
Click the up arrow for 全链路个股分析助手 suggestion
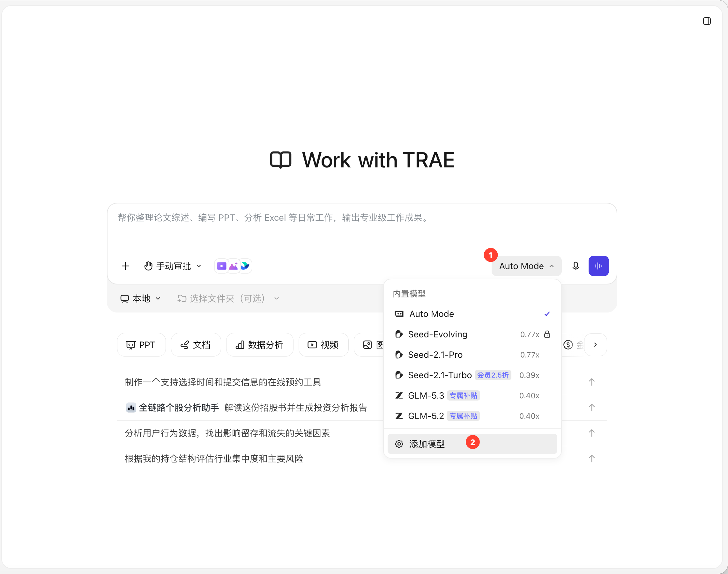coord(592,408)
